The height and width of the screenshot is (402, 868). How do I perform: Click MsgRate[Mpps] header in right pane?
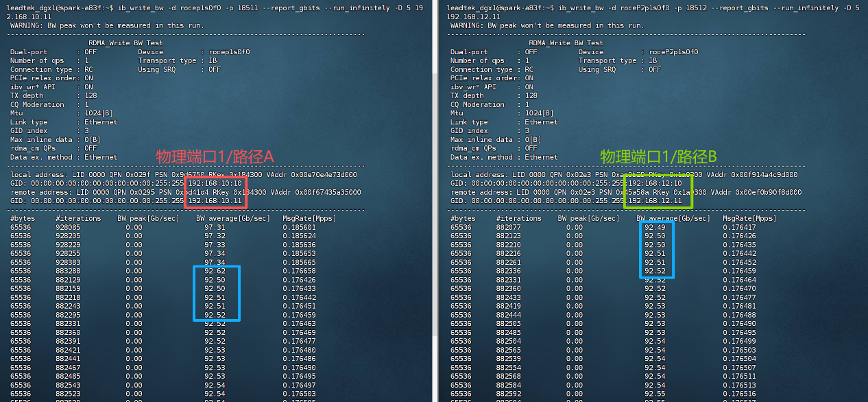[x=750, y=218]
